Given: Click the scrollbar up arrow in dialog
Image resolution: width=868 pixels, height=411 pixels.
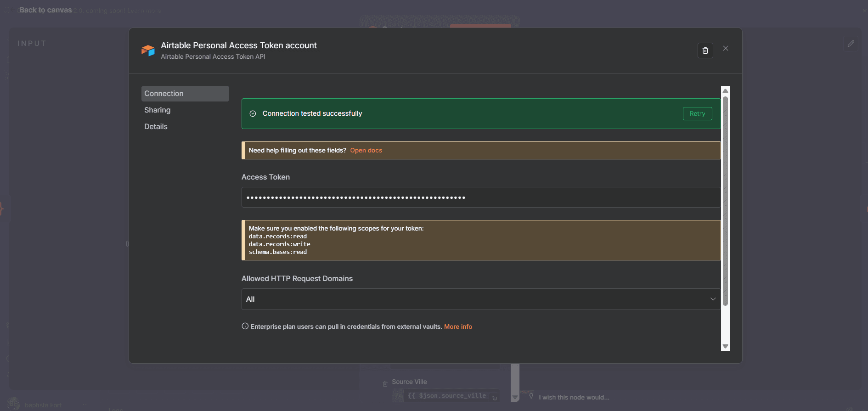Looking at the screenshot, I should (x=725, y=90).
